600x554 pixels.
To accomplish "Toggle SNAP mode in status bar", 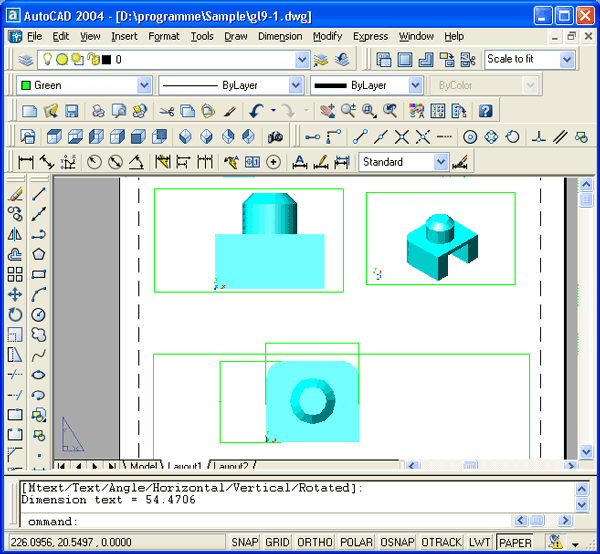I will click(x=245, y=542).
